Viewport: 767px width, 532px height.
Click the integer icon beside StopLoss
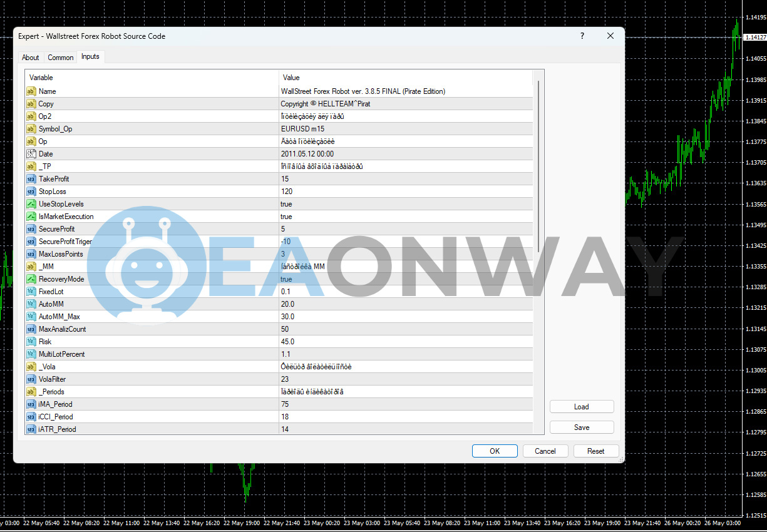31,192
